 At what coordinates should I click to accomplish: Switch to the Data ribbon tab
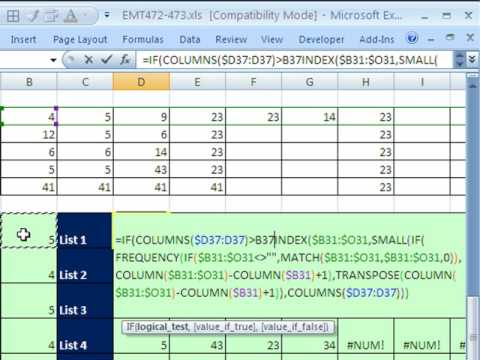190,39
